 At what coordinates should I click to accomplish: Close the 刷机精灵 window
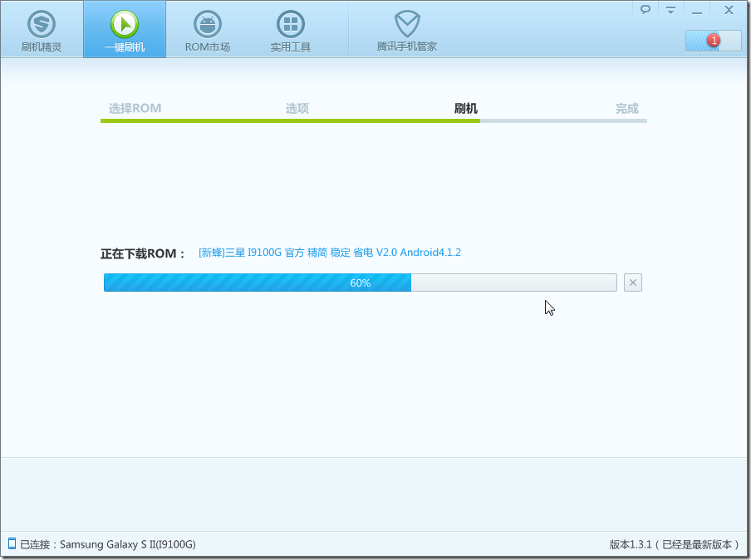click(729, 10)
